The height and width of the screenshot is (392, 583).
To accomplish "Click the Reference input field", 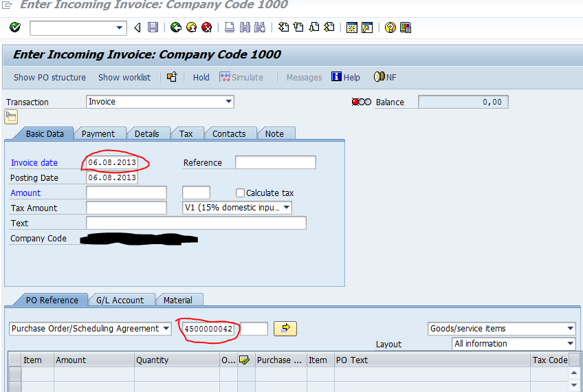I will point(275,163).
